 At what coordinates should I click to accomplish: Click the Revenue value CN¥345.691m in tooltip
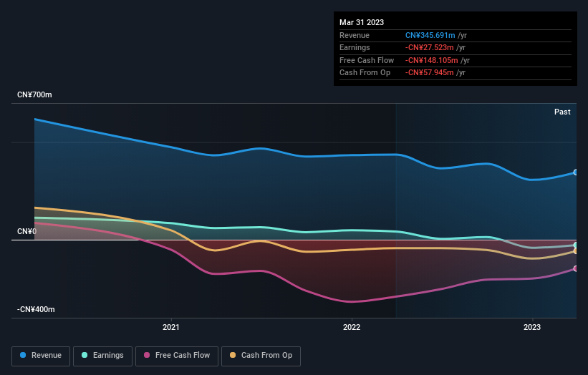431,35
